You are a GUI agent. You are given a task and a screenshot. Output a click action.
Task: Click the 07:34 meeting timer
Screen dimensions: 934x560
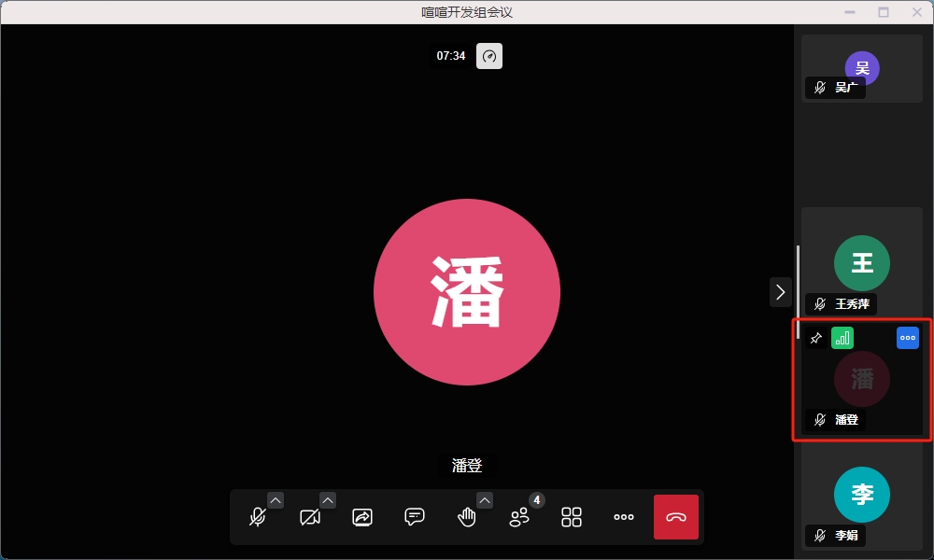(x=451, y=56)
